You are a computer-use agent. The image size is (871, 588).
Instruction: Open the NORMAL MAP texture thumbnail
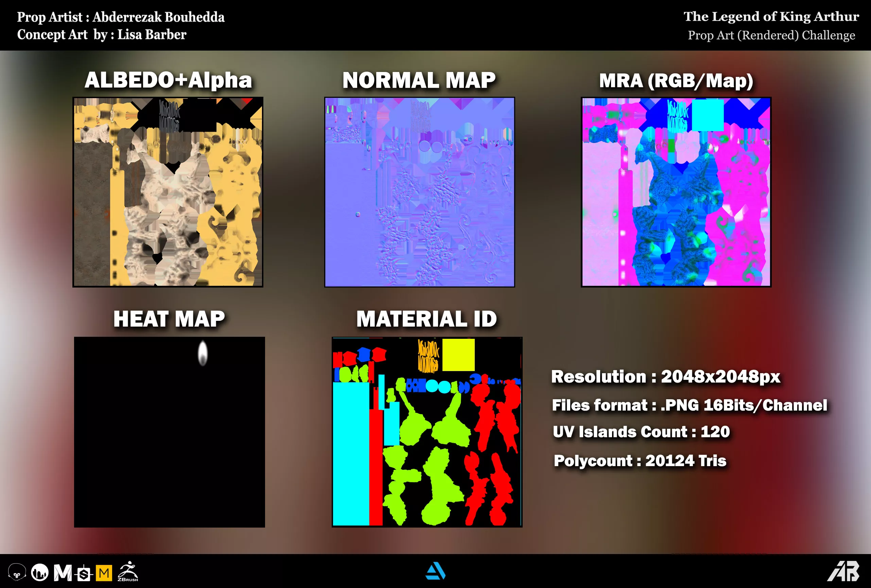[419, 192]
